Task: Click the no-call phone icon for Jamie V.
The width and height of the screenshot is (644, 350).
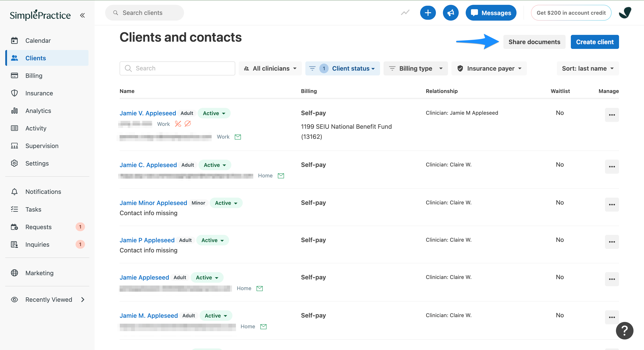Action: tap(178, 124)
